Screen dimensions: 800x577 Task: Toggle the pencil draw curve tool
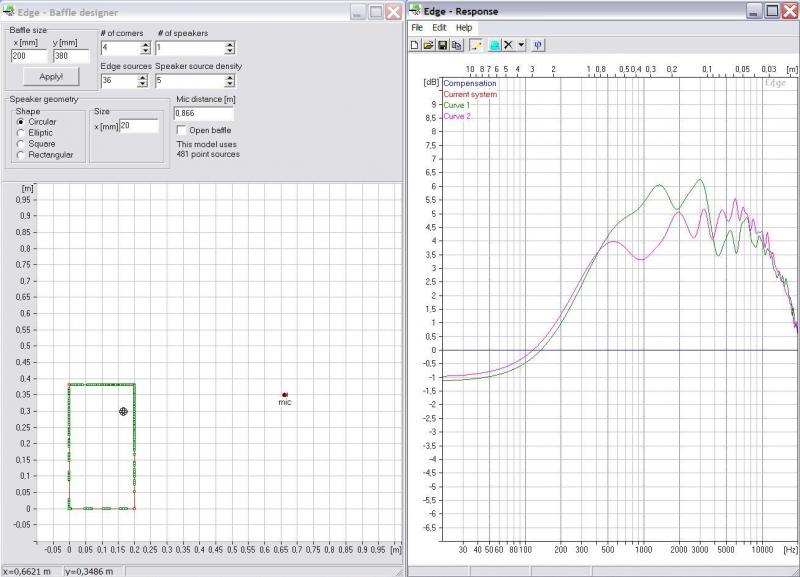[x=476, y=45]
